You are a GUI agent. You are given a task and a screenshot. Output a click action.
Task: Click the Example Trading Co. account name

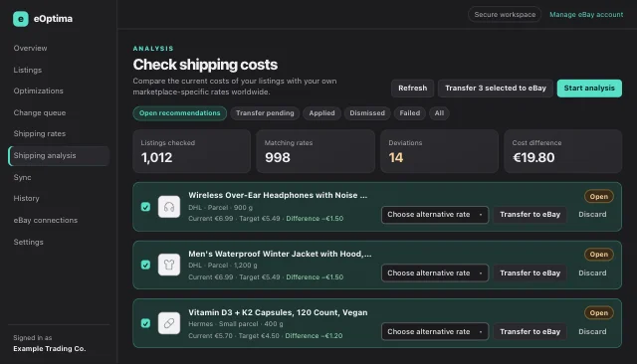[49, 348]
